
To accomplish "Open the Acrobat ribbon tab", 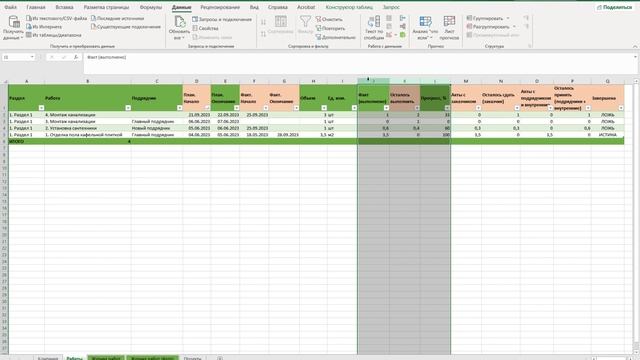I will [x=306, y=7].
